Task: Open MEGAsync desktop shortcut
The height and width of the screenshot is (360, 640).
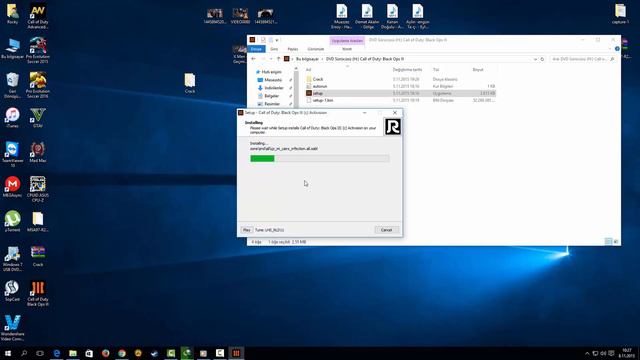Action: tap(12, 187)
